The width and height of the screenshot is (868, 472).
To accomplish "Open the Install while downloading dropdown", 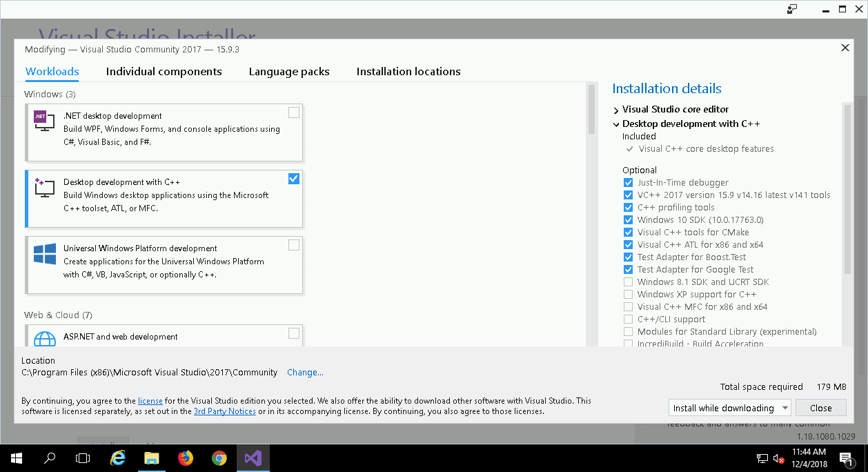I will click(730, 408).
